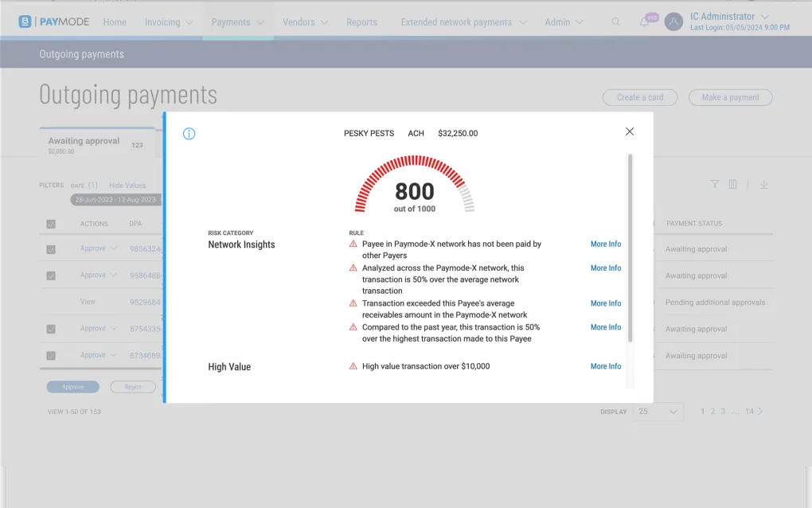The height and width of the screenshot is (508, 812).
Task: Click the dialog's vertical scrollbar
Action: [x=630, y=247]
